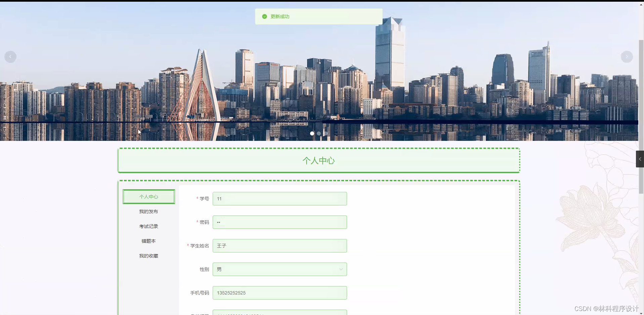Focus the 手机号码 input field
The height and width of the screenshot is (315, 644).
[x=280, y=293]
